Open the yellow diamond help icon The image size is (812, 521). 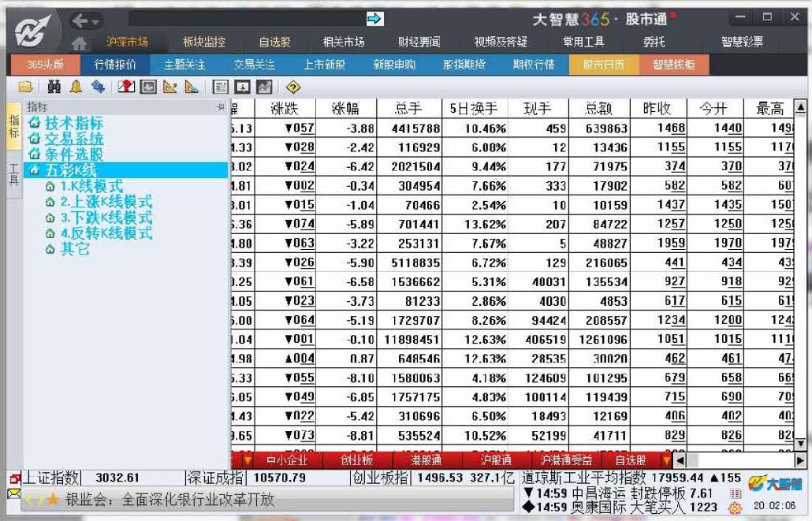click(x=293, y=87)
